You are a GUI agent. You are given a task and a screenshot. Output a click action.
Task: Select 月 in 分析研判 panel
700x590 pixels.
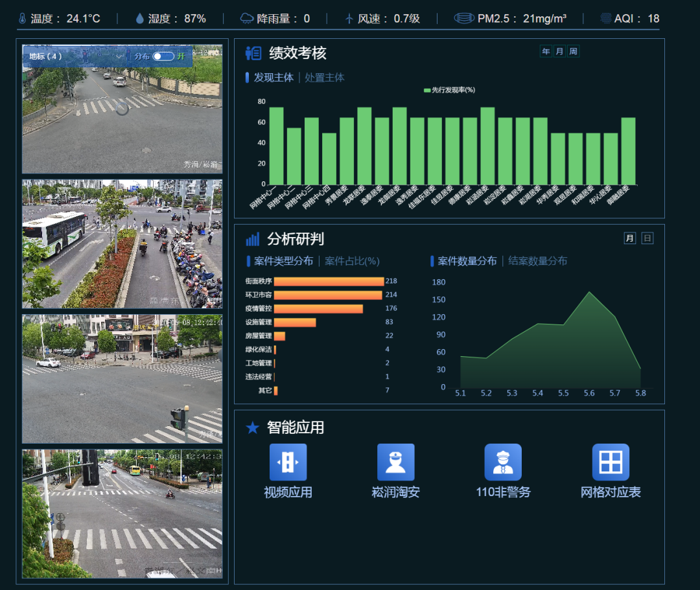pos(629,238)
